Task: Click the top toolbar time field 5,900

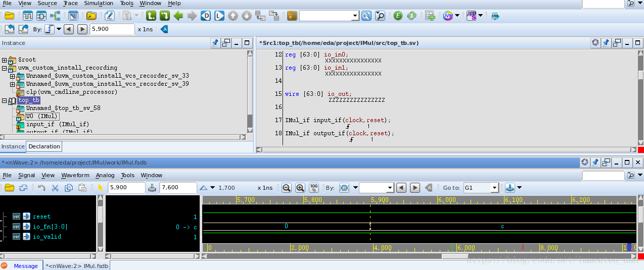Action: click(x=112, y=29)
